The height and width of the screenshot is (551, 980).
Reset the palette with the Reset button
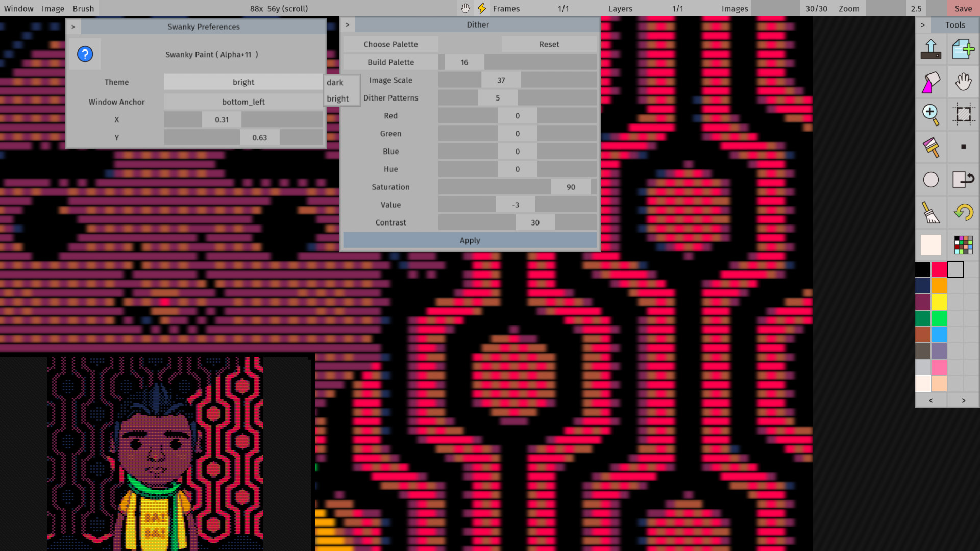click(x=549, y=44)
